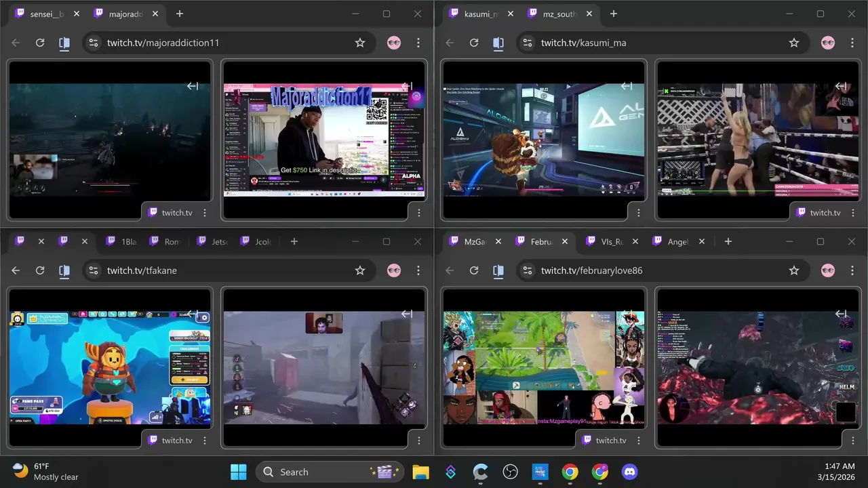Click the Alchemax game stream video

(544, 140)
